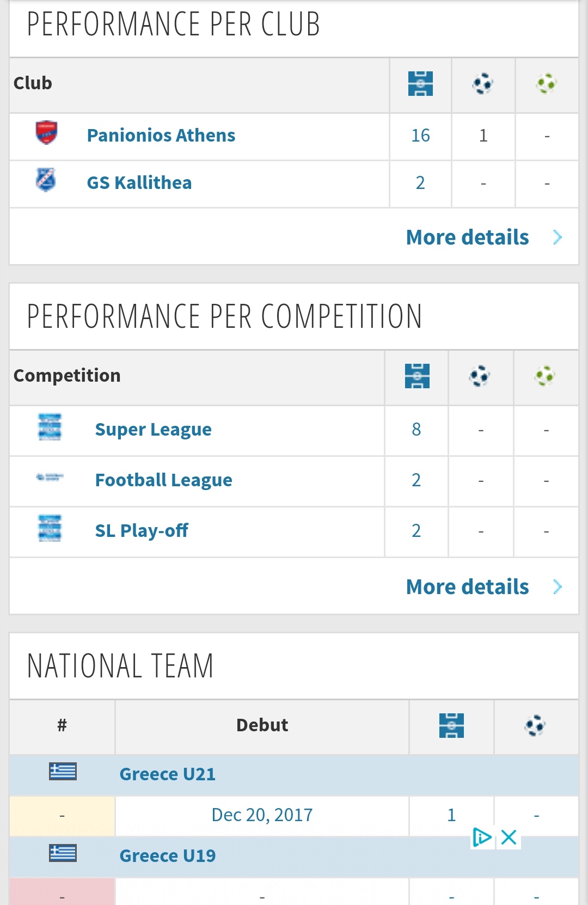588x905 pixels.
Task: Click the ad info triangle icon
Action: pyautogui.click(x=482, y=837)
